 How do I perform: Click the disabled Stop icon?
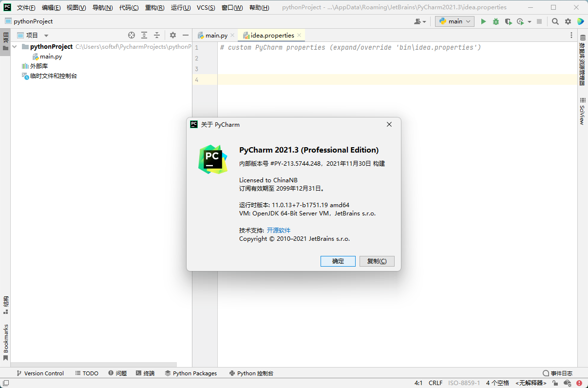(x=539, y=21)
